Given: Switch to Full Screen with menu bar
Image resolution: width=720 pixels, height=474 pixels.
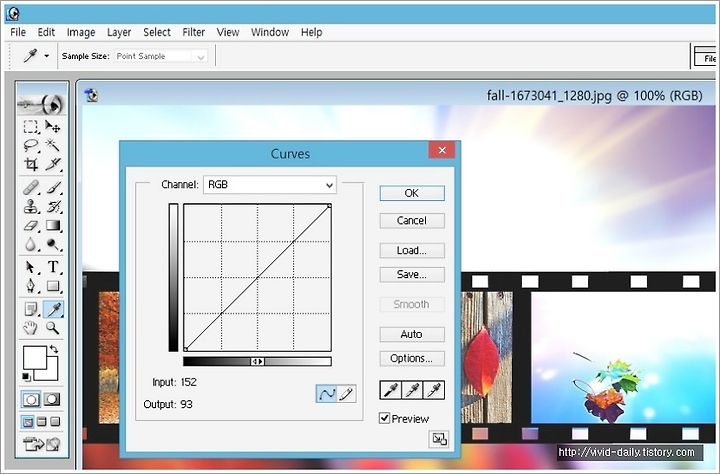Looking at the screenshot, I should coord(41,421).
